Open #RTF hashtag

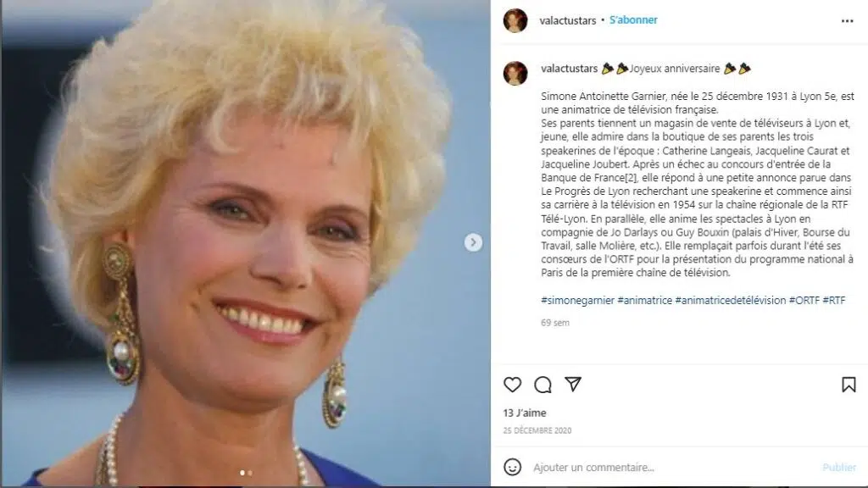[x=834, y=300]
